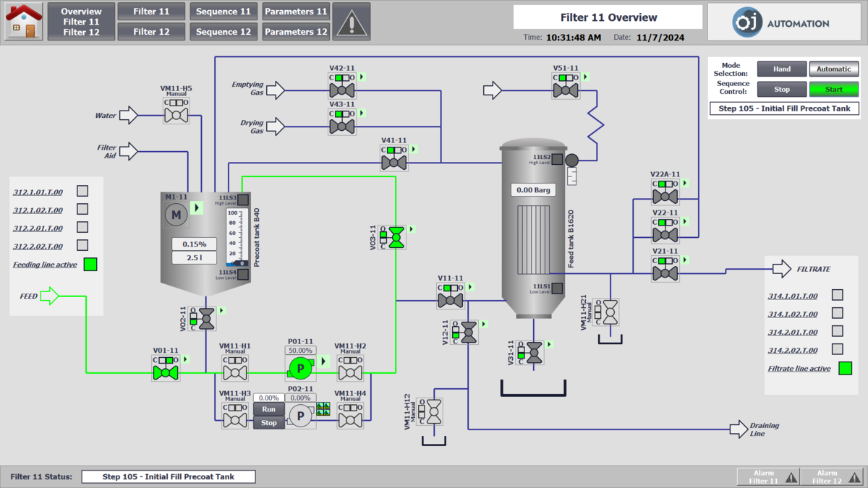Expand the M1-11 mixer arrow
This screenshot has height=488, width=868.
[196, 208]
